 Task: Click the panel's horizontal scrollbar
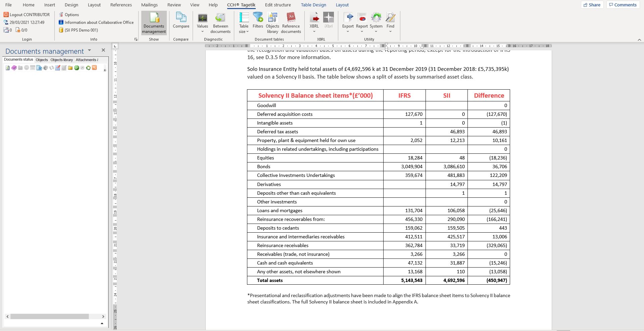pyautogui.click(x=49, y=317)
